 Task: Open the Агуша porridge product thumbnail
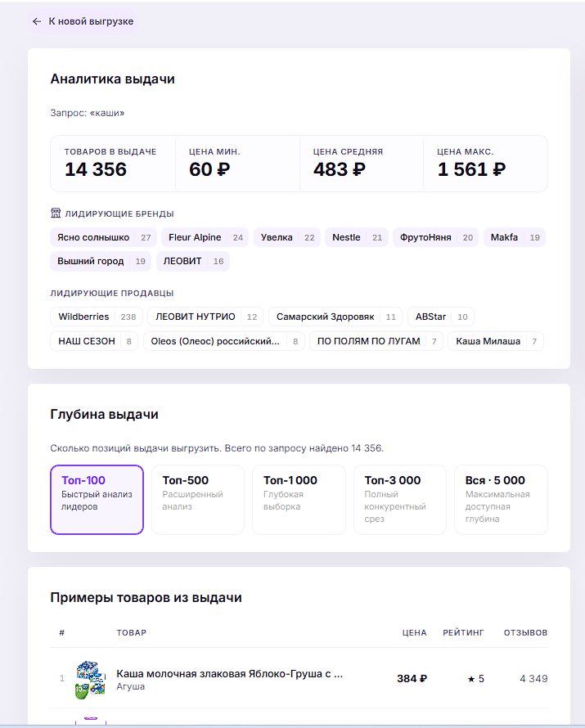pyautogui.click(x=91, y=679)
